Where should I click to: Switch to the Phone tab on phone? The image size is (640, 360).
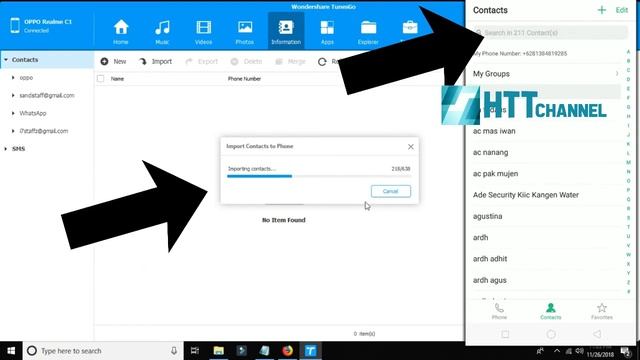(x=499, y=311)
